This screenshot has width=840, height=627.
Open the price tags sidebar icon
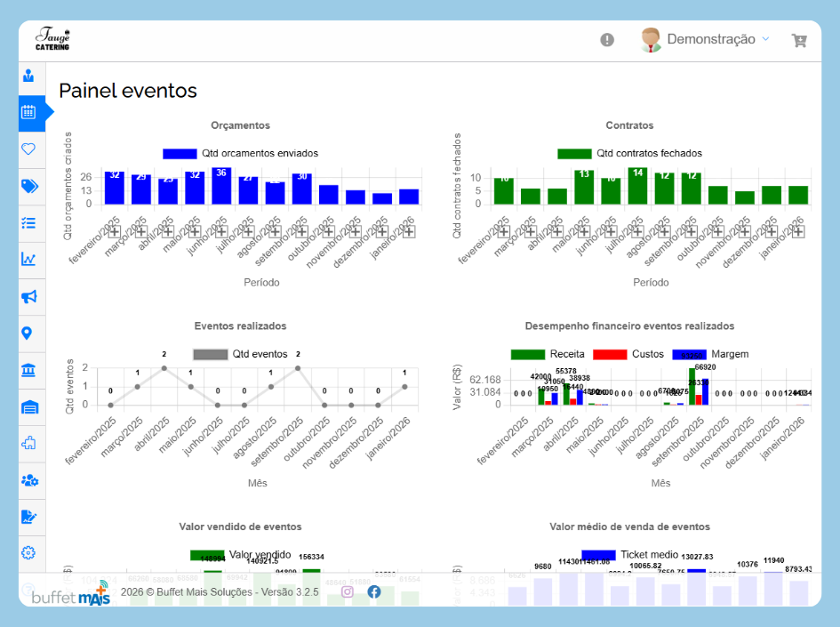coord(28,186)
